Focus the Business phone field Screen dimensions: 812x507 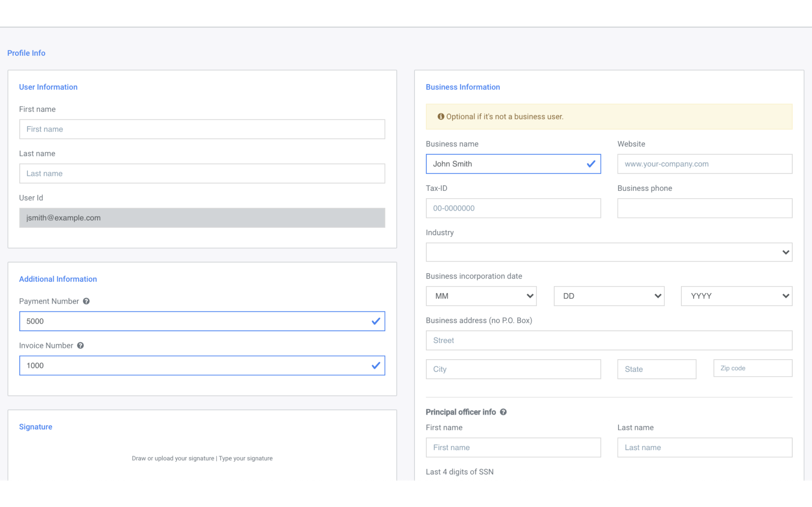pos(705,208)
